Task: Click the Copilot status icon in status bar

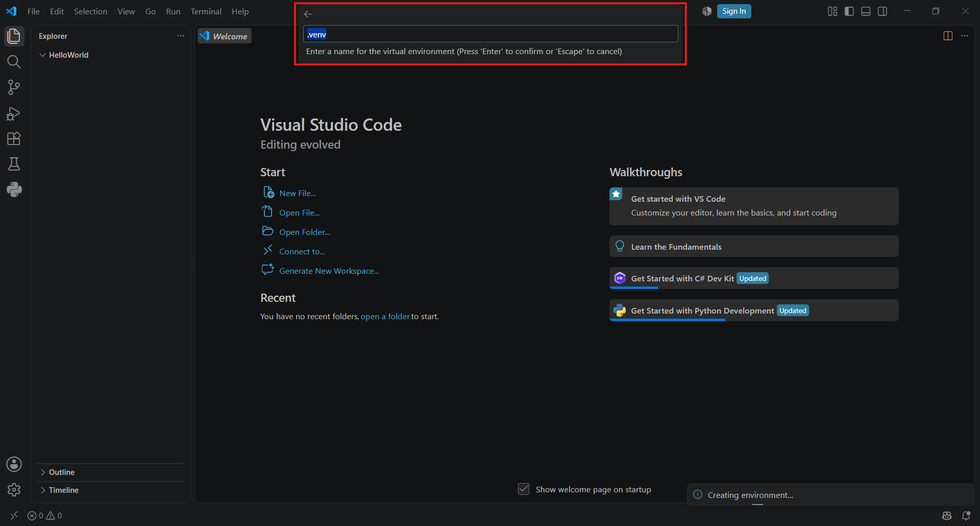Action: tap(947, 516)
